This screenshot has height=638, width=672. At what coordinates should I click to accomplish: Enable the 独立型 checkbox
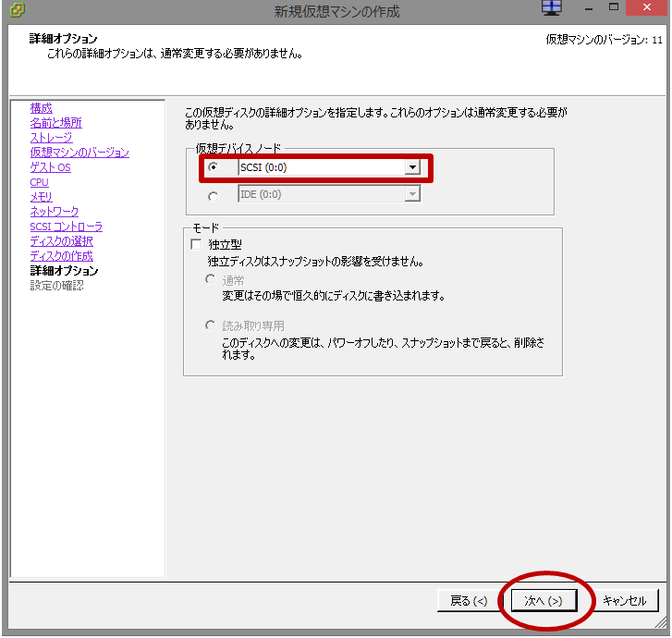tap(196, 244)
